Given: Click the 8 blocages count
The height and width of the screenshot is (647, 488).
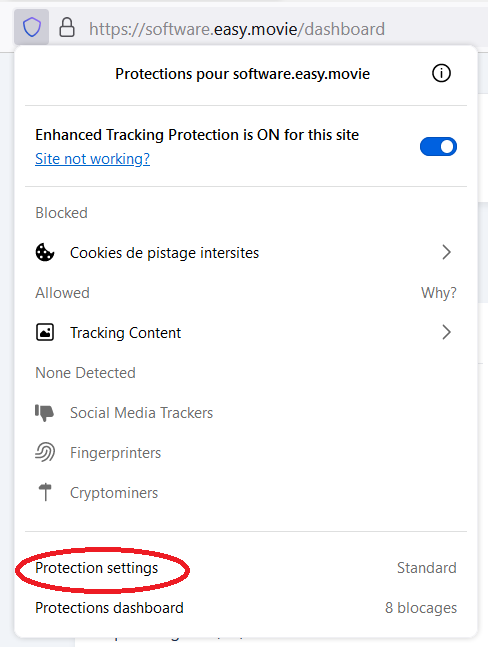Looking at the screenshot, I should (x=421, y=608).
